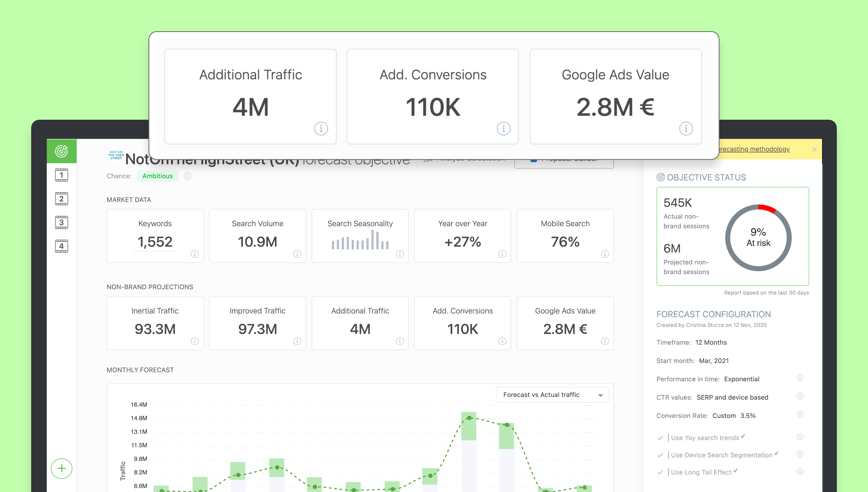868x492 pixels.
Task: Click info icon beside Use Device Search Segmentation
Action: click(x=800, y=454)
